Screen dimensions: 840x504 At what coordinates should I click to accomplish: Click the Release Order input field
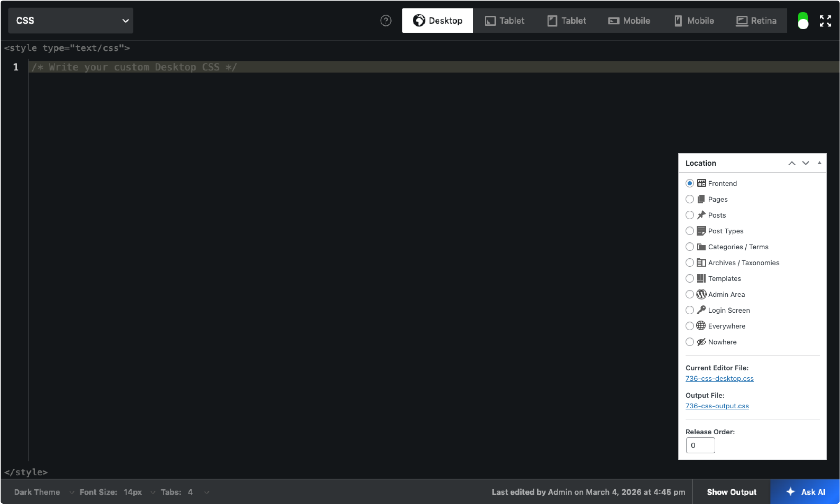(x=700, y=445)
